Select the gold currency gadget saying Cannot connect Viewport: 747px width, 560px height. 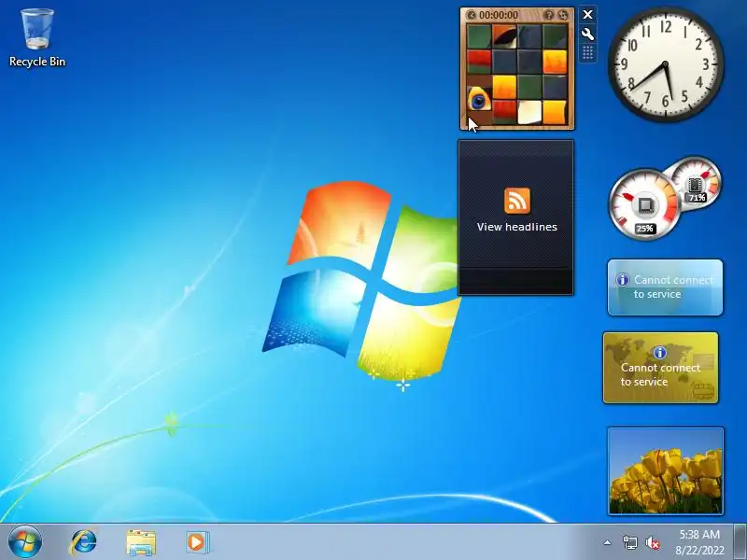[660, 368]
